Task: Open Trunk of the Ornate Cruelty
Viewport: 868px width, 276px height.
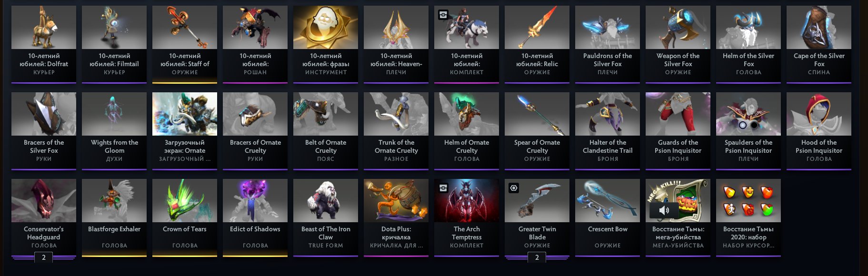Action: pyautogui.click(x=396, y=131)
